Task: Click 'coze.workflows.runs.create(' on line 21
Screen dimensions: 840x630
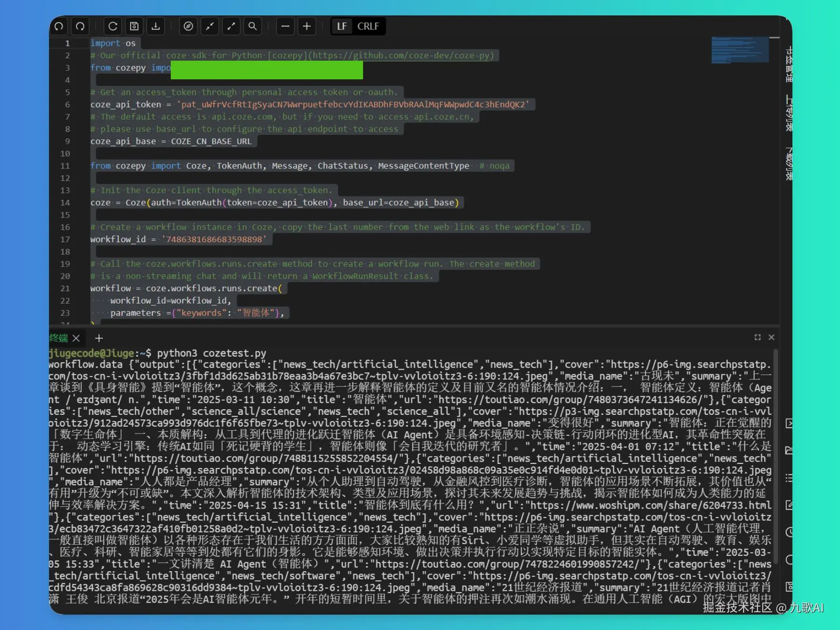Action: (x=214, y=288)
